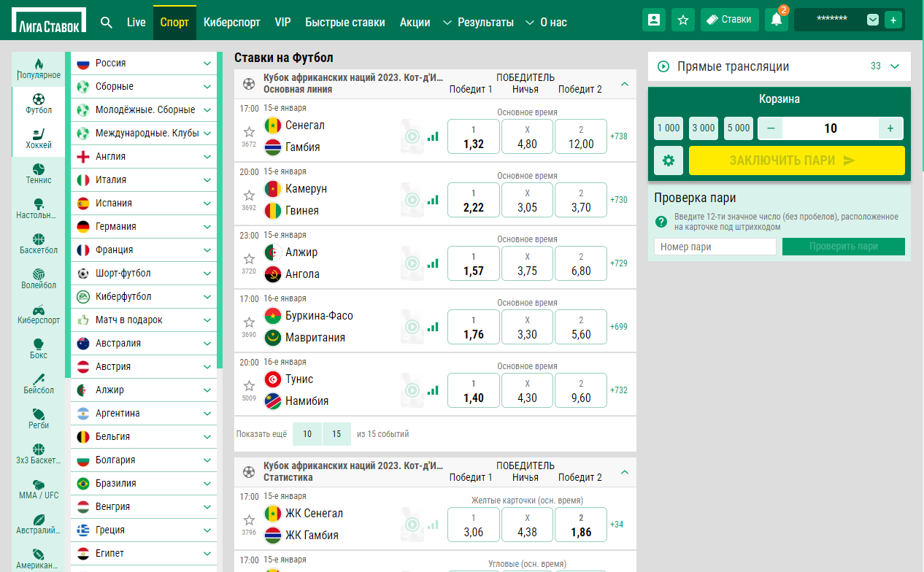Open the search magnifier icon
The width and height of the screenshot is (924, 572).
pos(107,22)
